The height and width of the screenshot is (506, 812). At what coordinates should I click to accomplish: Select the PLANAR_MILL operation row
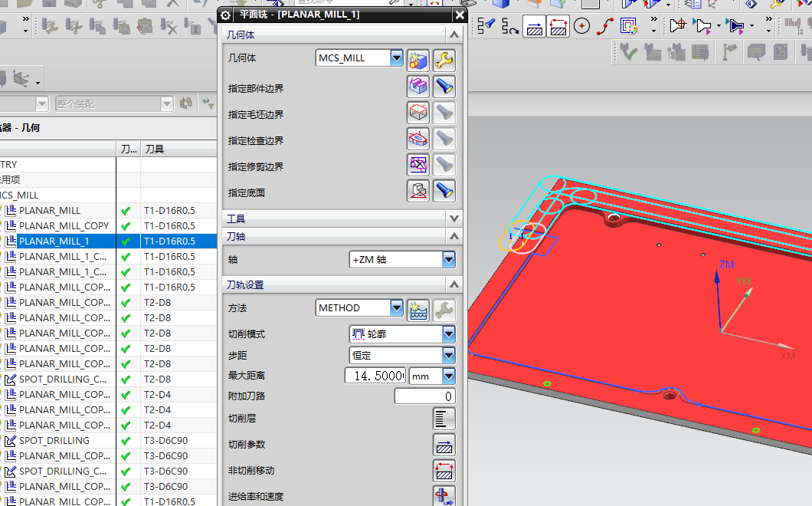pyautogui.click(x=50, y=211)
